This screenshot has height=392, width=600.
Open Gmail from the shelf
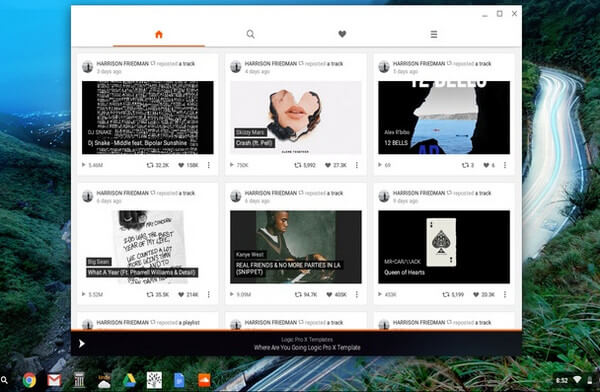(x=54, y=380)
